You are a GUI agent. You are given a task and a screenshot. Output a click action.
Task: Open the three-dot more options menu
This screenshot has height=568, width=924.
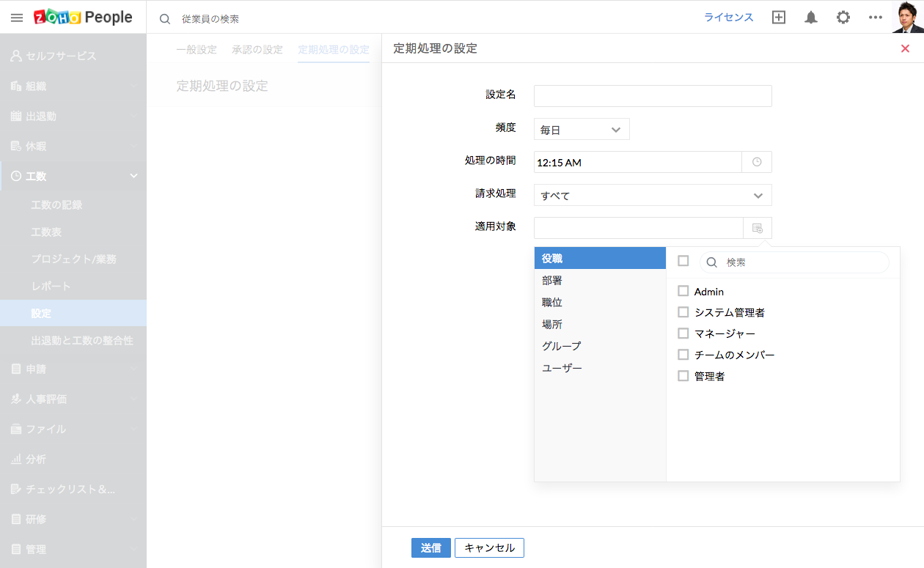[x=876, y=18]
